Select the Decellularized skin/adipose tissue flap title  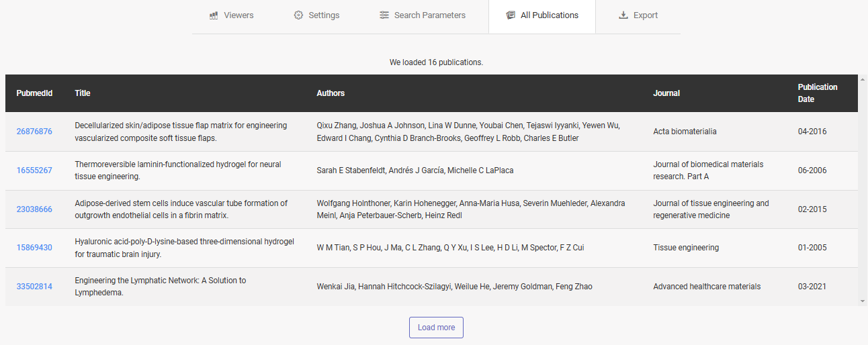click(181, 132)
